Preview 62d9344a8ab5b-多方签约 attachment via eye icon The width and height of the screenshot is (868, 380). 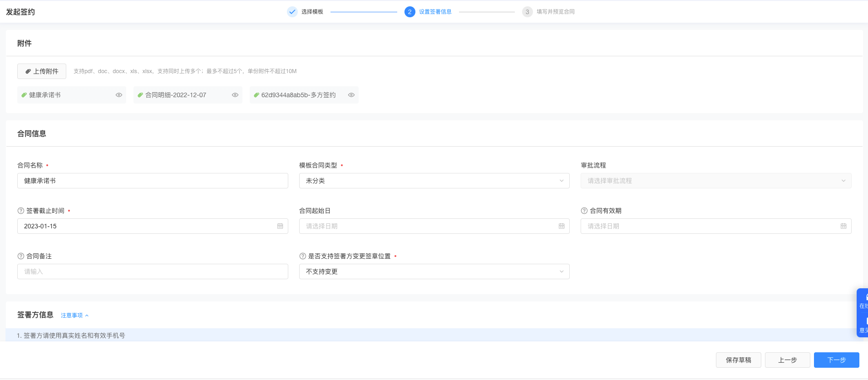click(351, 95)
